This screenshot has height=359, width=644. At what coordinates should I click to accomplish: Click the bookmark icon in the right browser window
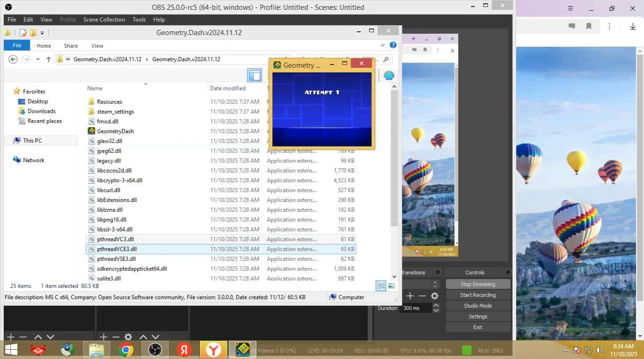click(x=589, y=27)
